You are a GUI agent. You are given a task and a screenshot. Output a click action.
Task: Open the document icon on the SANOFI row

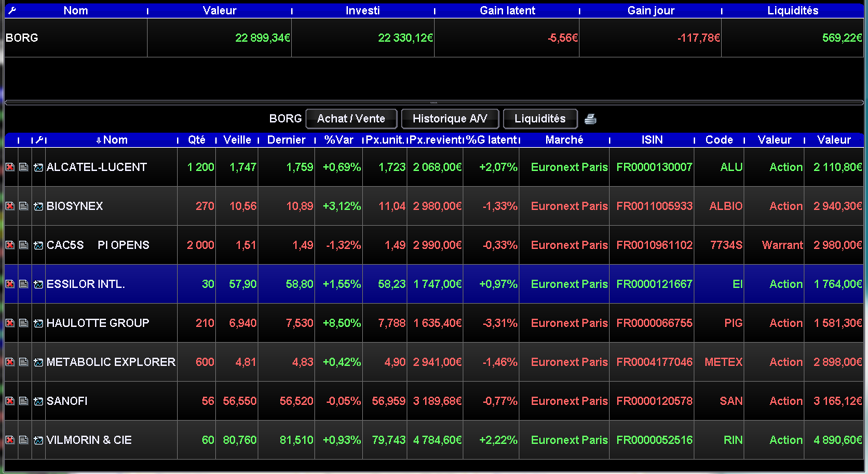24,401
